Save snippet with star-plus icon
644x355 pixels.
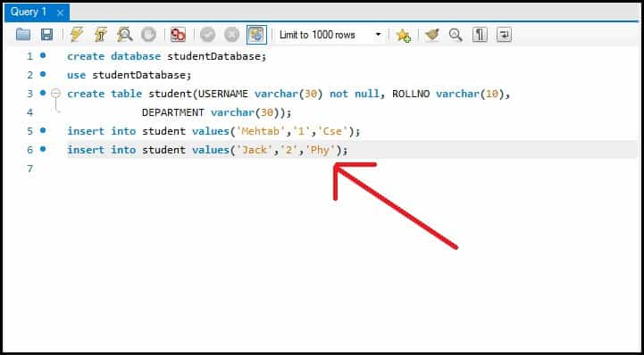pyautogui.click(x=404, y=36)
